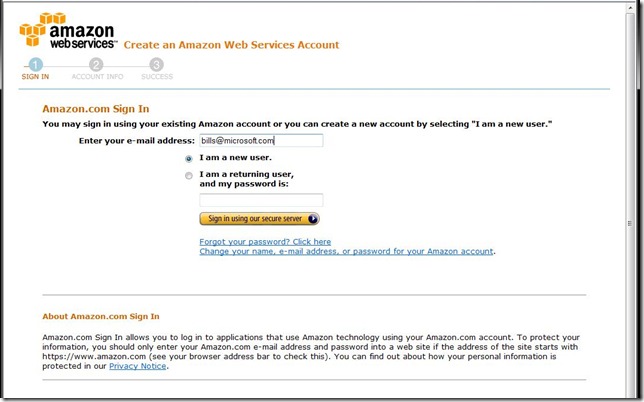Open the change name, e-mail or password link
The width and height of the screenshot is (644, 402).
(346, 251)
